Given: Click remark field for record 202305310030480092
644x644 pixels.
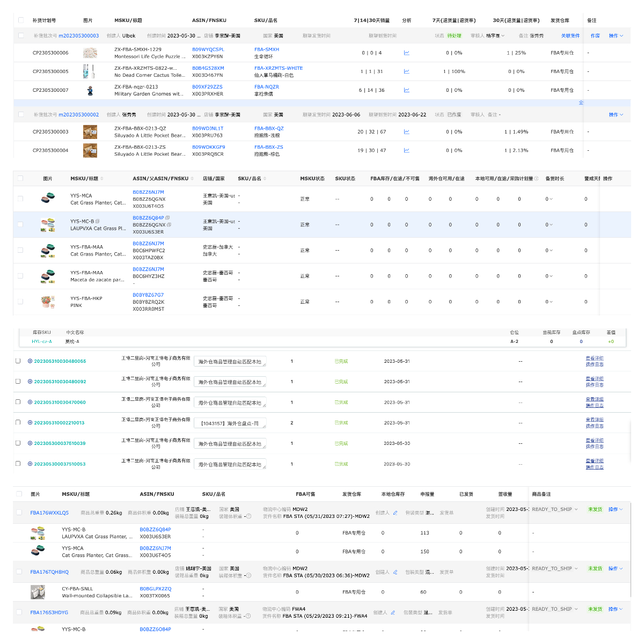Looking at the screenshot, I should (230, 382).
